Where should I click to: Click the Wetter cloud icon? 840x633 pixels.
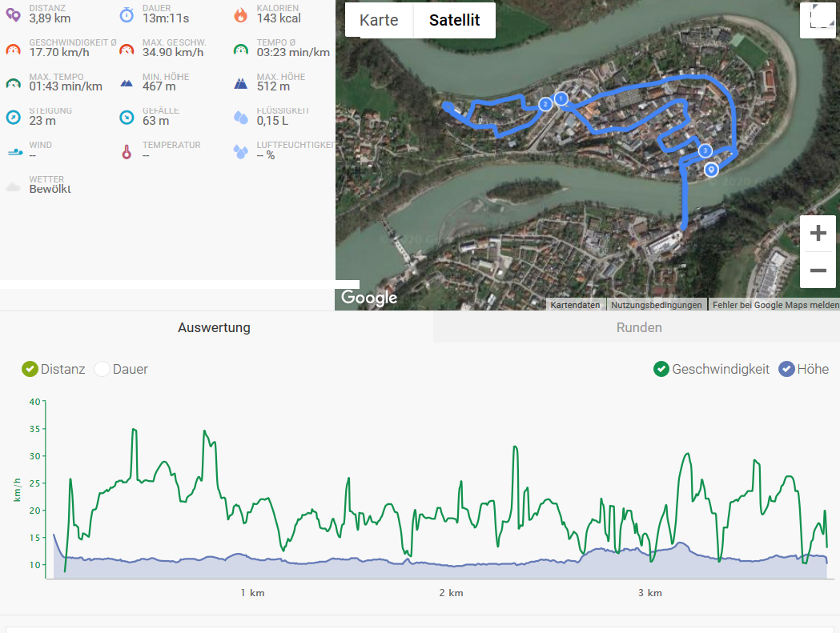pos(14,187)
